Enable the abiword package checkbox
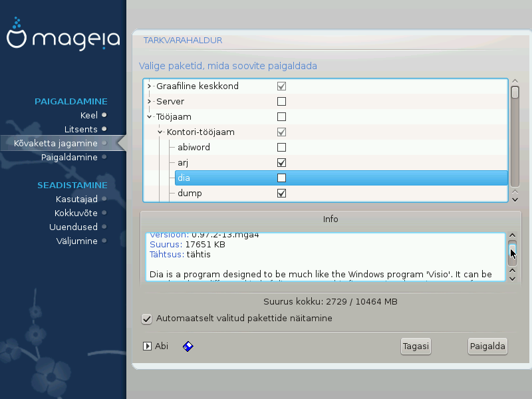532x399 pixels. [281, 148]
